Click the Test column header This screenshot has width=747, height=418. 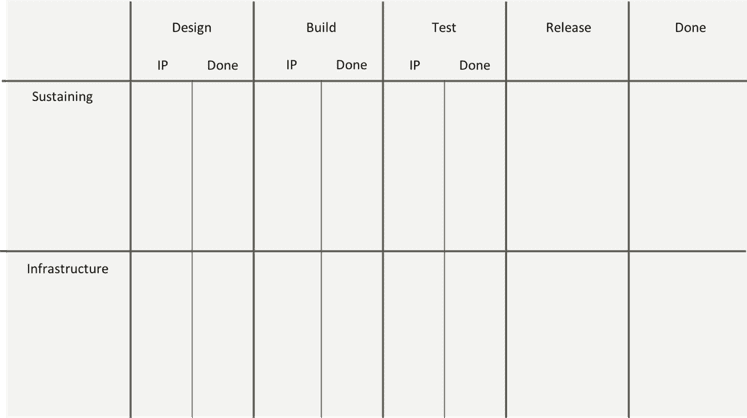point(444,28)
